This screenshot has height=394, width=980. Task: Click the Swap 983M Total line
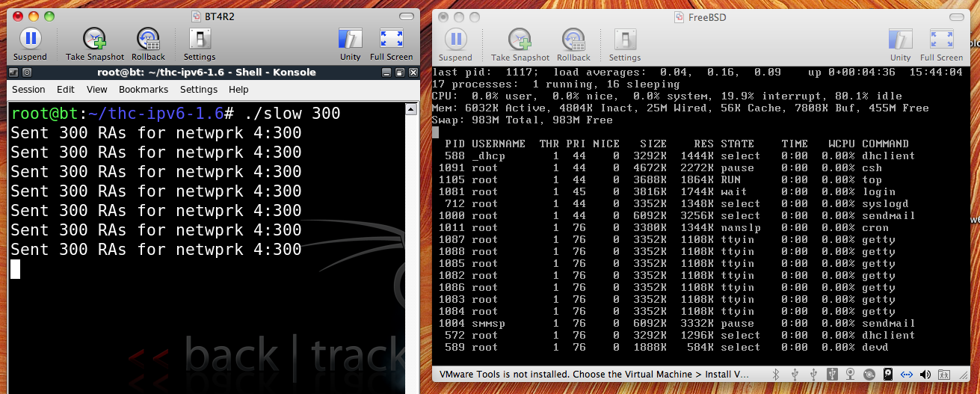click(524, 120)
